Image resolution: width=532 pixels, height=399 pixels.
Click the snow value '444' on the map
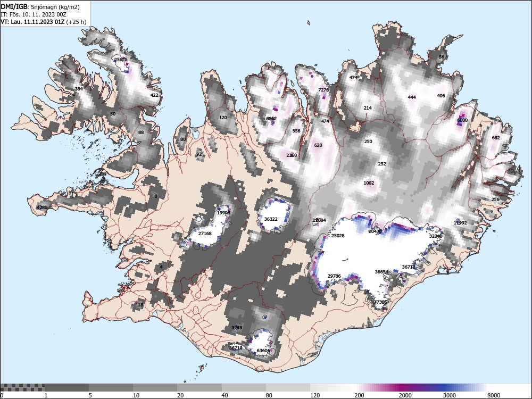pos(412,97)
